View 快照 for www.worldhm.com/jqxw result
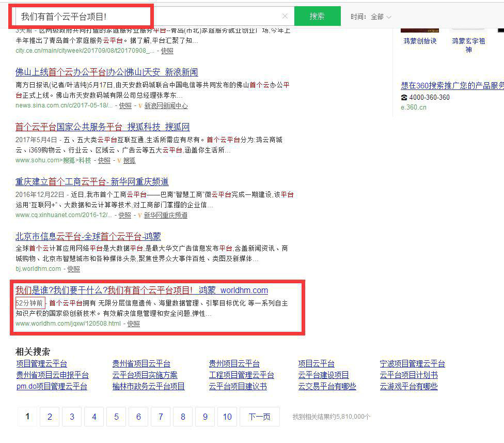The image size is (504, 443). 133,324
